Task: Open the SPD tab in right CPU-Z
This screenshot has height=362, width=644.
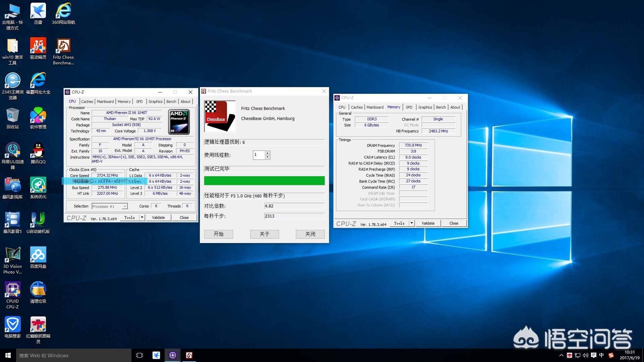Action: click(x=409, y=107)
